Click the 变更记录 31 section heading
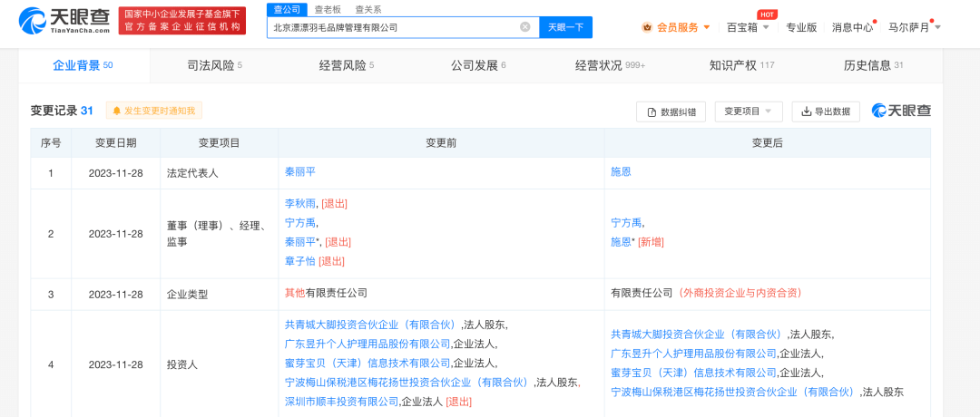980x417 pixels. click(x=62, y=111)
